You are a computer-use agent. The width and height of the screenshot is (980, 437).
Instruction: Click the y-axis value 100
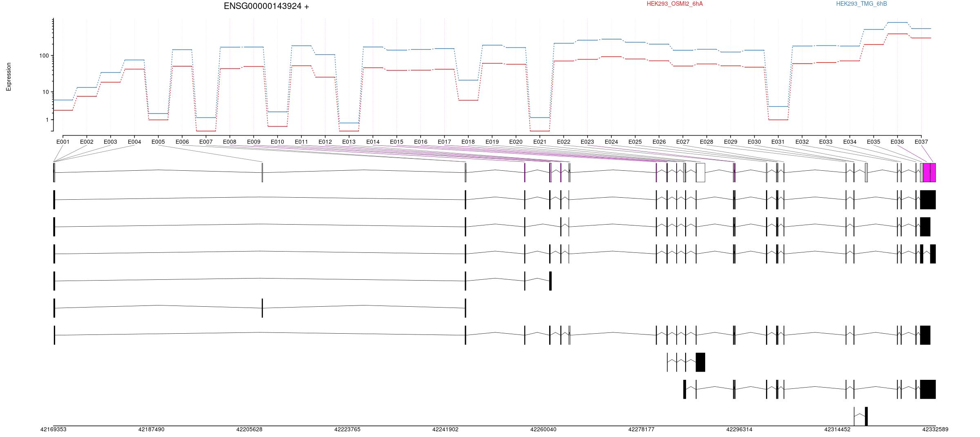(x=44, y=56)
